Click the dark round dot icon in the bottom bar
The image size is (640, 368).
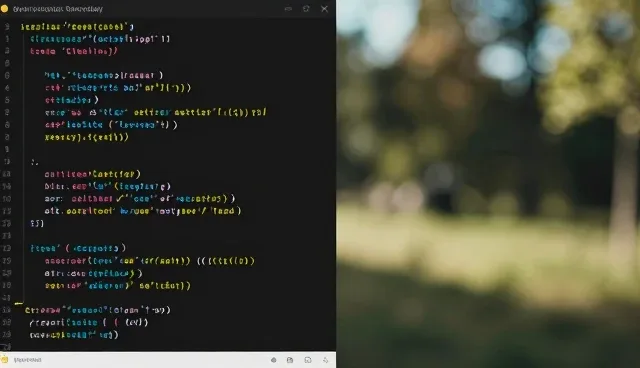(x=273, y=360)
